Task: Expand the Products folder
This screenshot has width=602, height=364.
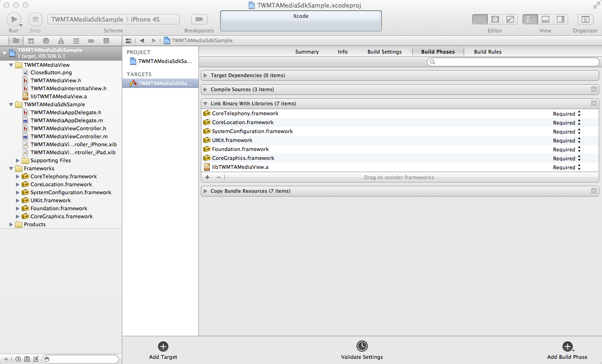Action: pos(11,224)
